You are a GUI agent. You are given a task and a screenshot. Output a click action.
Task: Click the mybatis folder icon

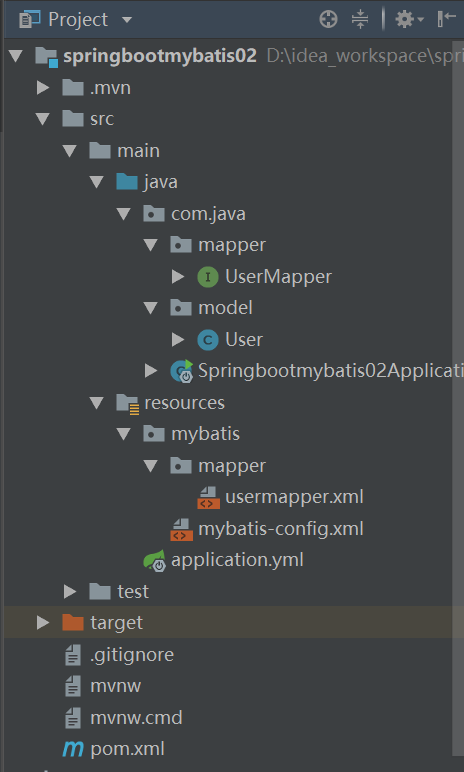(x=154, y=434)
